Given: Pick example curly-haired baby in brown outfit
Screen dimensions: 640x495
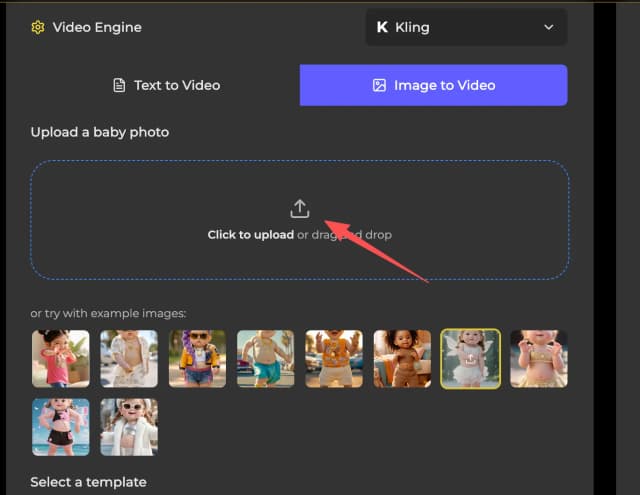Looking at the screenshot, I should [x=402, y=359].
